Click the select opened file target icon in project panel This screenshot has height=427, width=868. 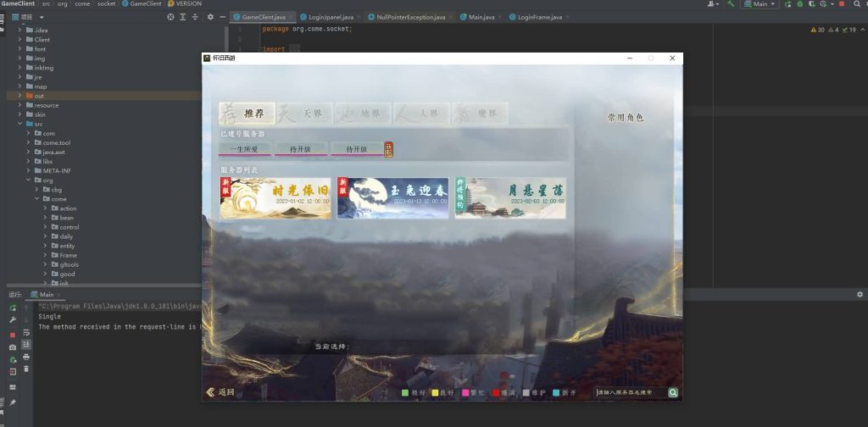(170, 17)
